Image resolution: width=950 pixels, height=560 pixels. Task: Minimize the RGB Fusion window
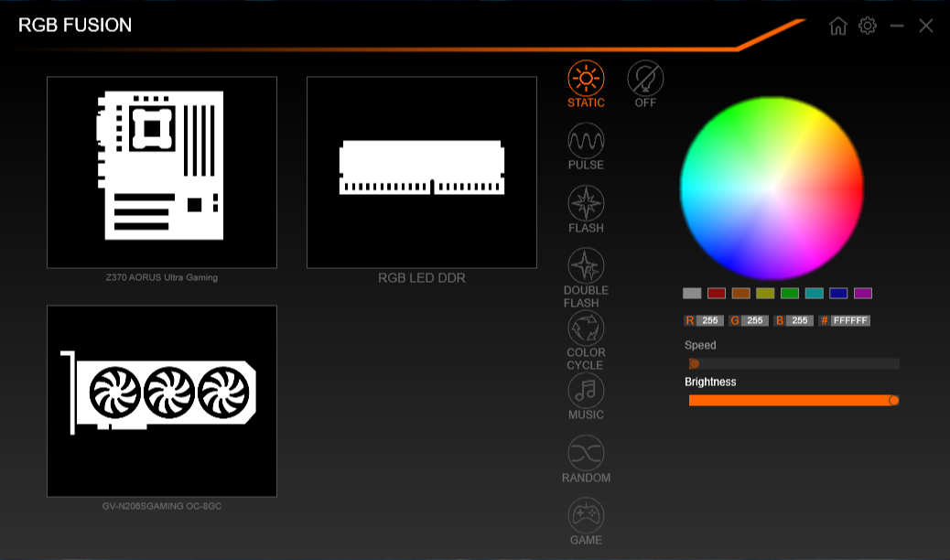pos(897,26)
